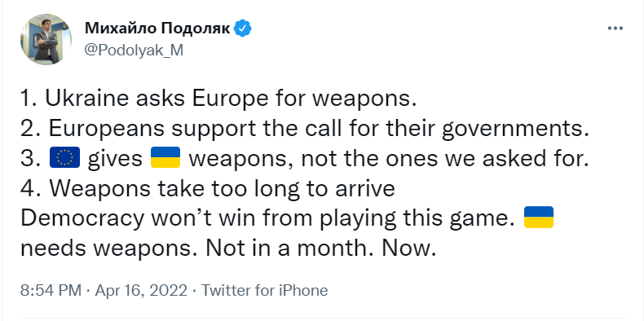Click the @Podolyak_M handle
644x321 pixels.
[134, 50]
